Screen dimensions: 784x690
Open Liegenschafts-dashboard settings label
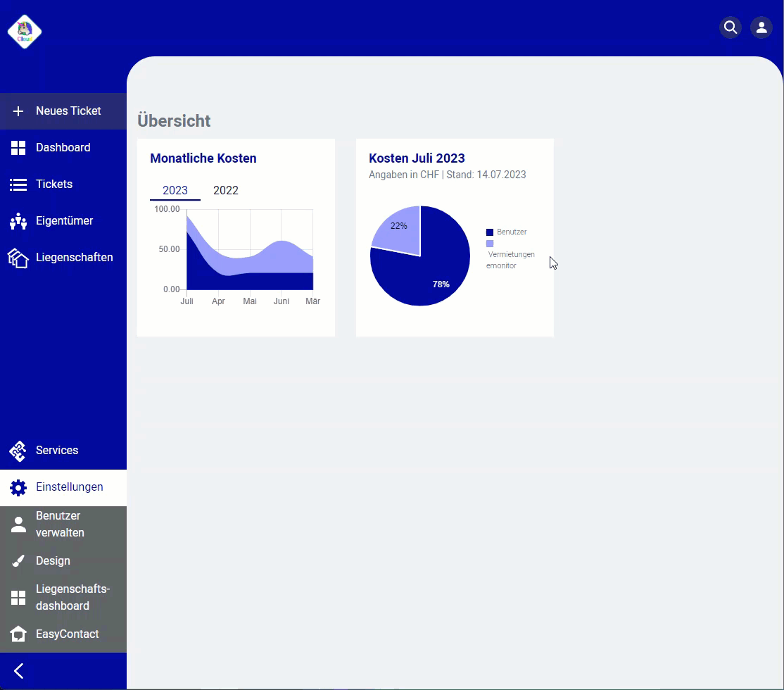(73, 598)
